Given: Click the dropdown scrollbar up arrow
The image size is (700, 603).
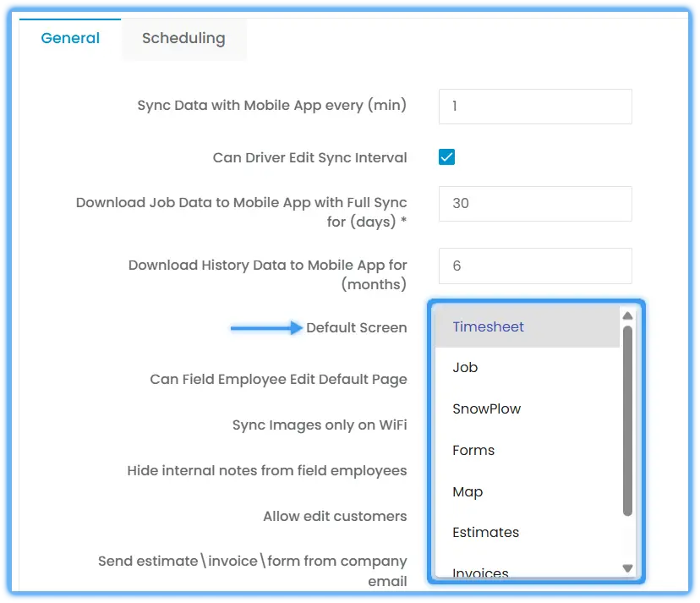Looking at the screenshot, I should (627, 315).
